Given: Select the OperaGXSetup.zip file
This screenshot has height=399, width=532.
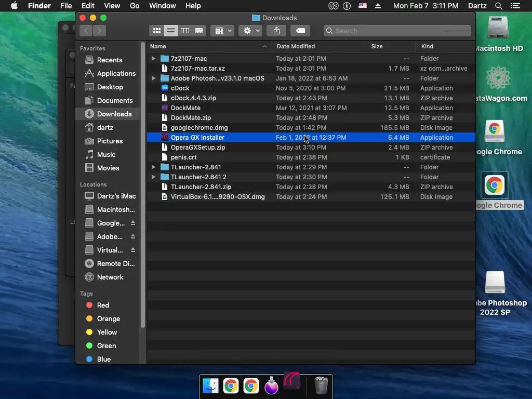Looking at the screenshot, I should [x=311, y=147].
